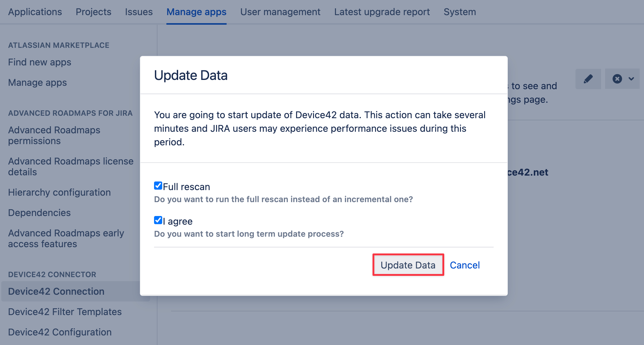Viewport: 644px width, 345px height.
Task: Open User management tab
Action: tap(280, 12)
